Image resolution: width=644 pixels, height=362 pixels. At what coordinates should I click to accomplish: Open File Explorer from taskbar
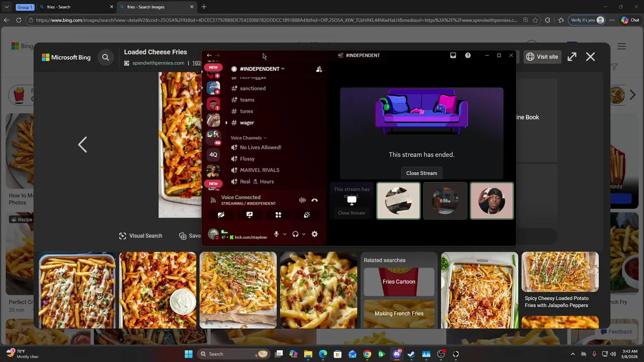308,354
